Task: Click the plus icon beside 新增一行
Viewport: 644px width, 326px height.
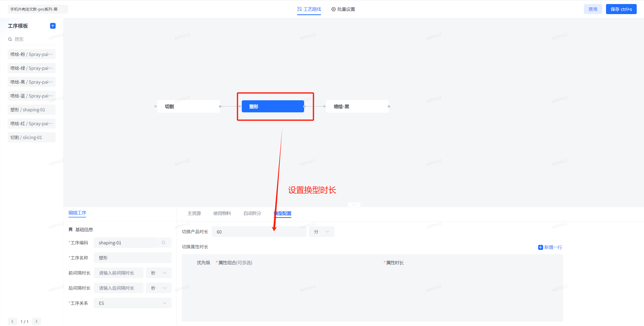Action: pos(540,247)
